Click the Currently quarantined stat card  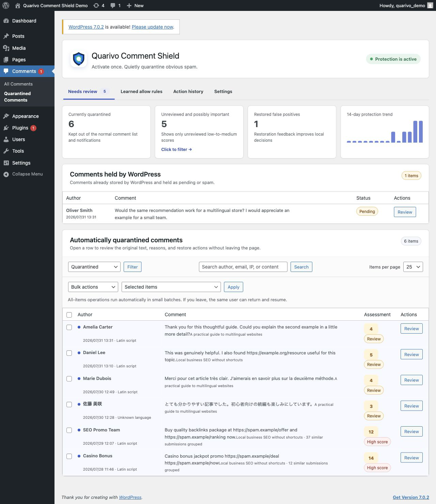tap(106, 132)
